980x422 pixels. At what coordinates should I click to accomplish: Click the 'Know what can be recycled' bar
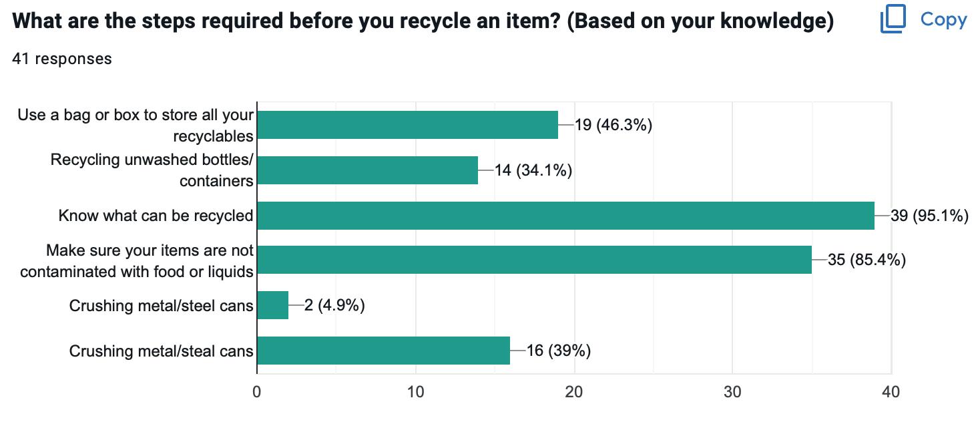[565, 216]
